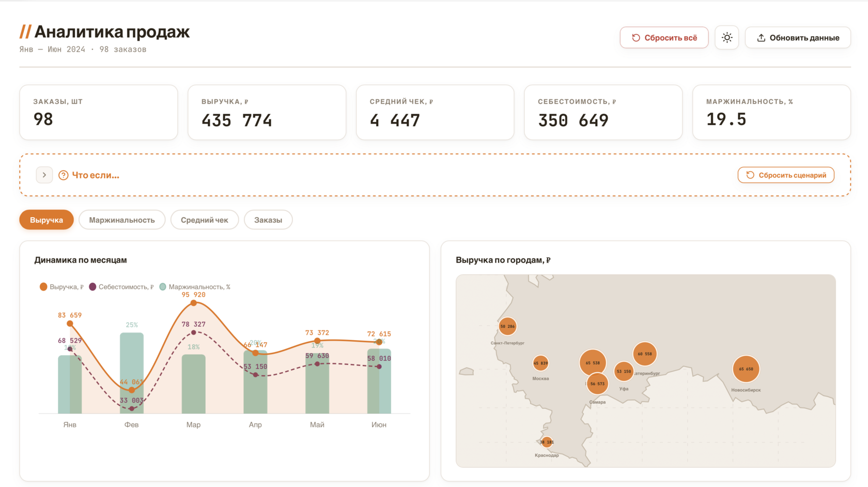Image resolution: width=868 pixels, height=487 pixels.
Task: Toggle the Маржинальность legend series
Action: point(195,287)
